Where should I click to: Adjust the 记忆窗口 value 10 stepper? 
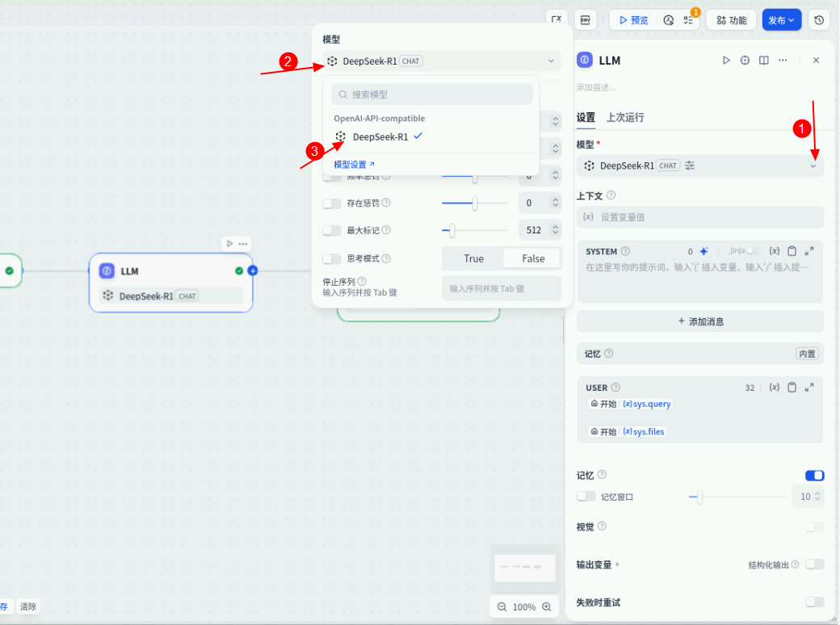click(x=817, y=497)
